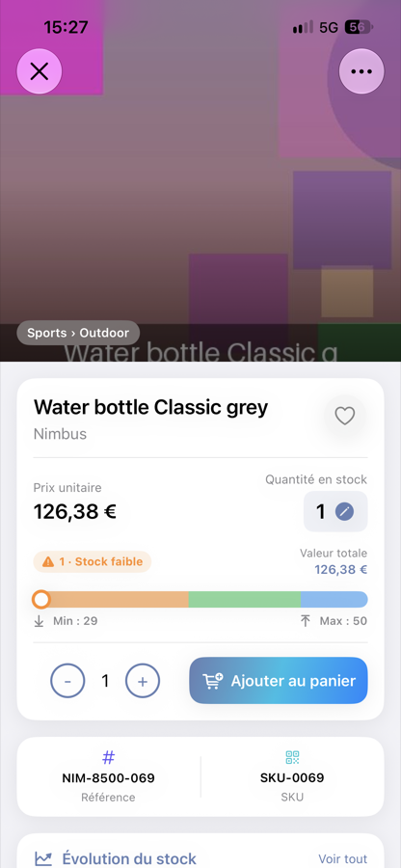This screenshot has height=868, width=401.
Task: Tap the Évolution du stock chart icon
Action: [x=43, y=858]
